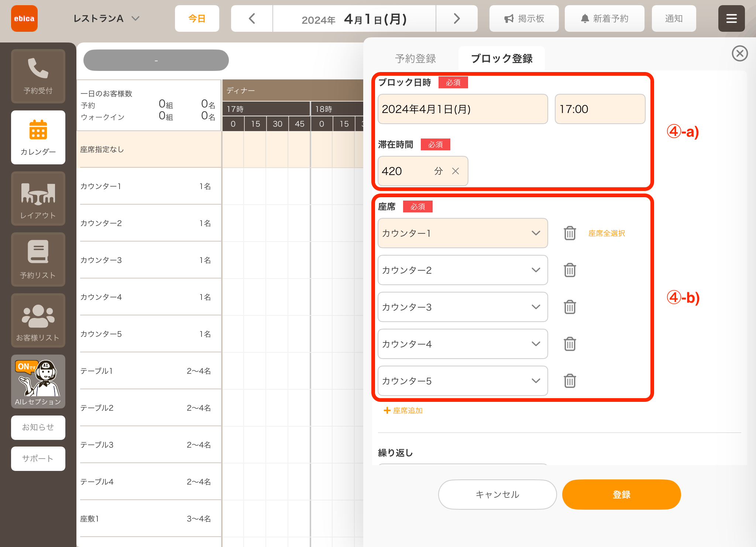Screen dimensions: 756x547
Task: Open the カレンダー calendar view
Action: coord(38,137)
